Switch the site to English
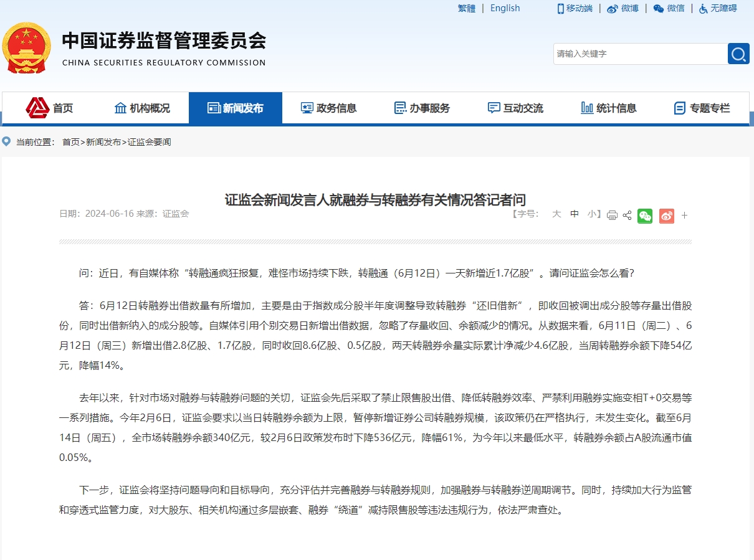 (505, 8)
